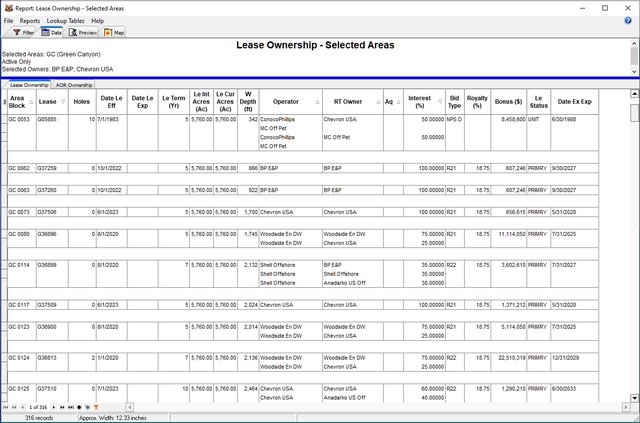This screenshot has height=423, width=640.
Task: Select lease cell G36896
Action: (x=52, y=234)
